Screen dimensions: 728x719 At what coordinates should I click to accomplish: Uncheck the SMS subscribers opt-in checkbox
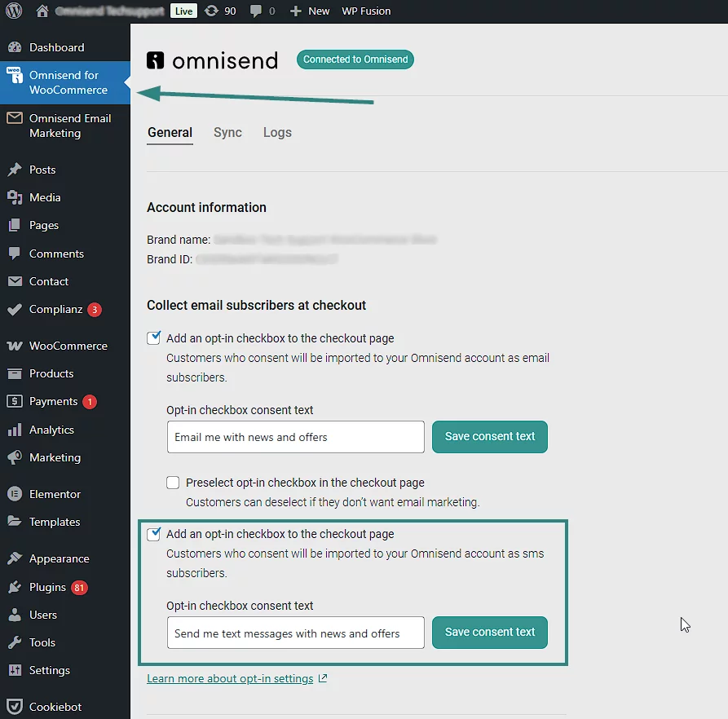coord(154,534)
